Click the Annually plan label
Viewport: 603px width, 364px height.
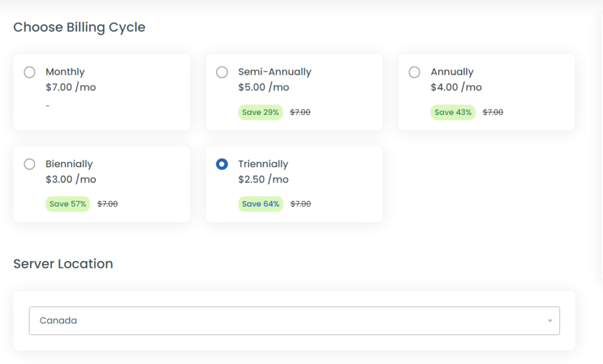[452, 72]
